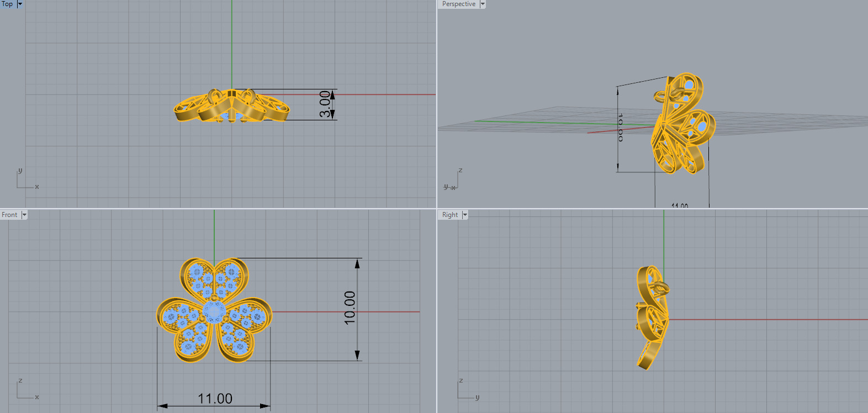Viewport: 868px width, 413px height.
Task: Select the pendant model in Top viewport
Action: [x=231, y=105]
